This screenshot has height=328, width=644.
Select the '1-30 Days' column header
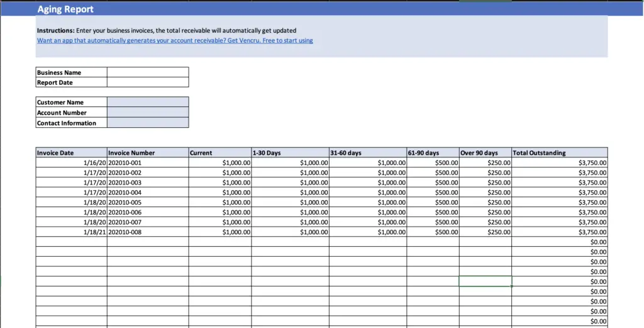pyautogui.click(x=290, y=152)
